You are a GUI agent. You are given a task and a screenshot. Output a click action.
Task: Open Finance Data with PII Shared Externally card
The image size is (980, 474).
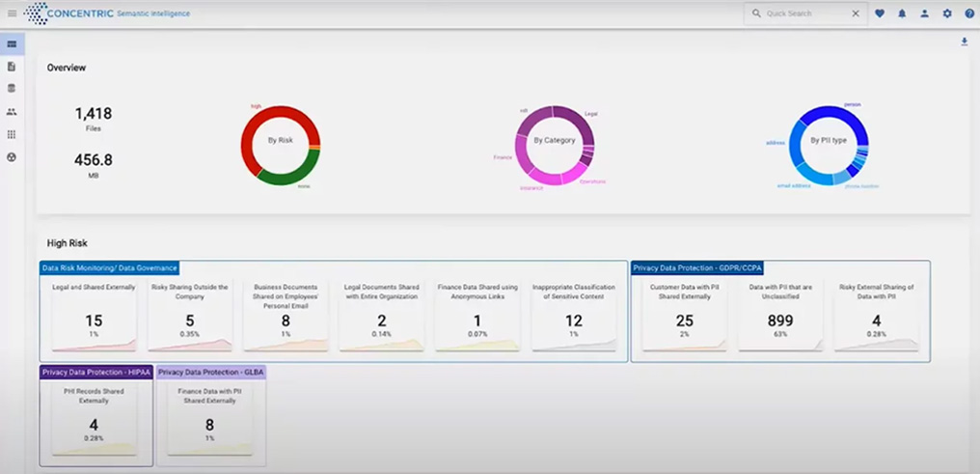point(210,420)
